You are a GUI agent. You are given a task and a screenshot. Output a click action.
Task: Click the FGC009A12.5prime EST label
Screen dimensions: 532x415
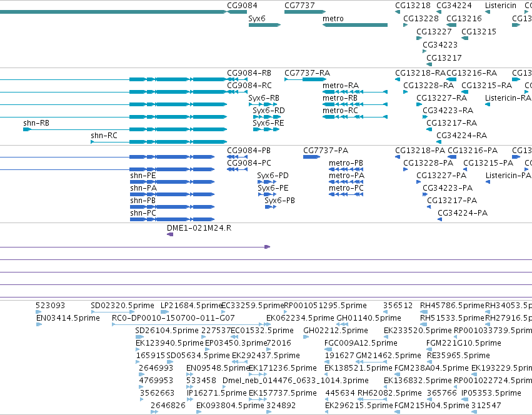(361, 343)
